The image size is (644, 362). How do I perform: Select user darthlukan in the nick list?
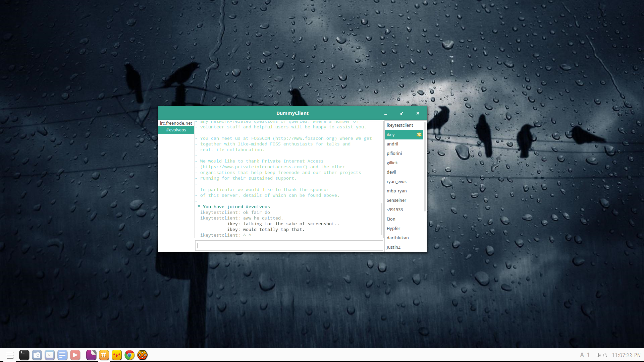[x=404, y=238]
